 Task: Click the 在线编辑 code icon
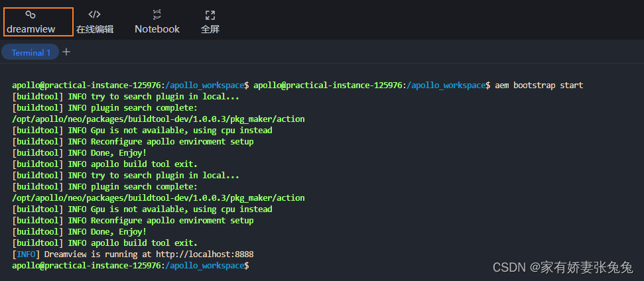94,15
